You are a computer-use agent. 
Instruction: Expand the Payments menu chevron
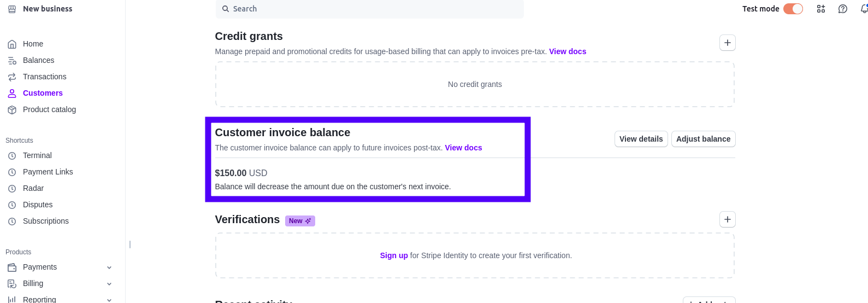pos(109,267)
